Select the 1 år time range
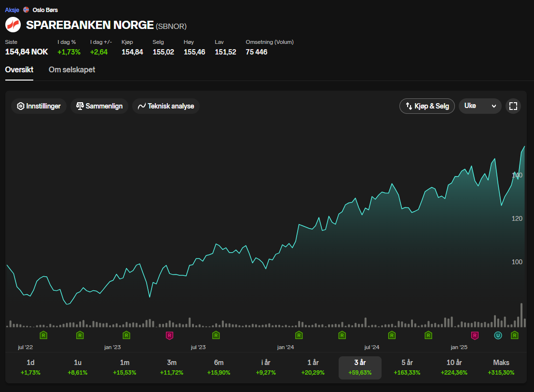The image size is (534, 392). [313, 367]
